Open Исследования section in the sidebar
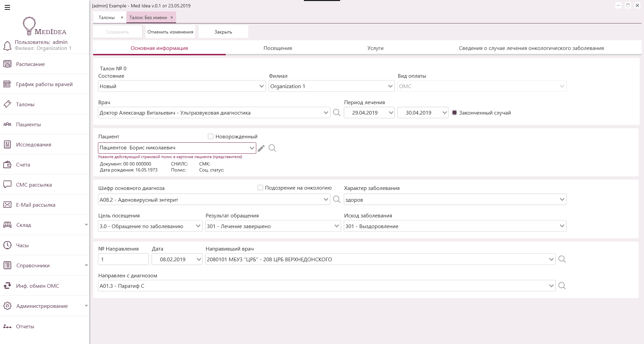Screen dimensions: 644x344 coord(34,144)
